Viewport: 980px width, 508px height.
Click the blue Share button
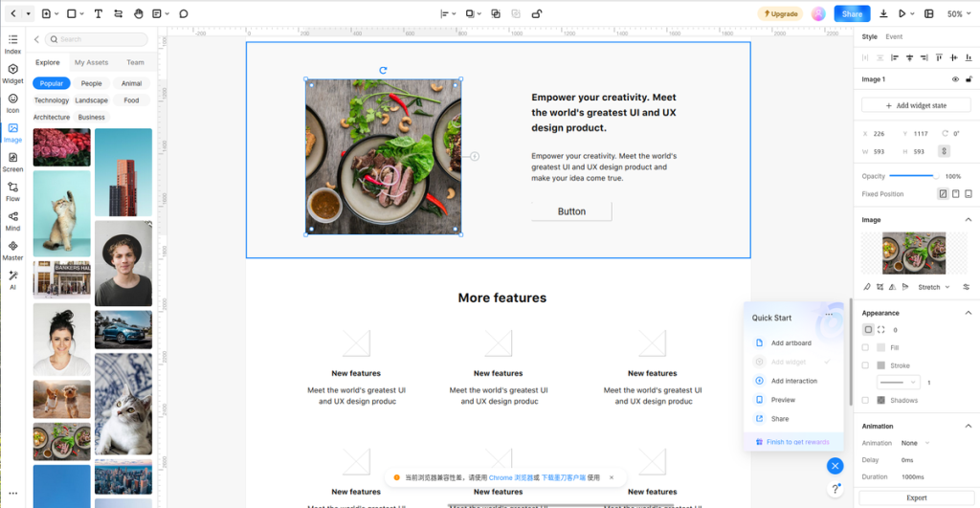852,13
